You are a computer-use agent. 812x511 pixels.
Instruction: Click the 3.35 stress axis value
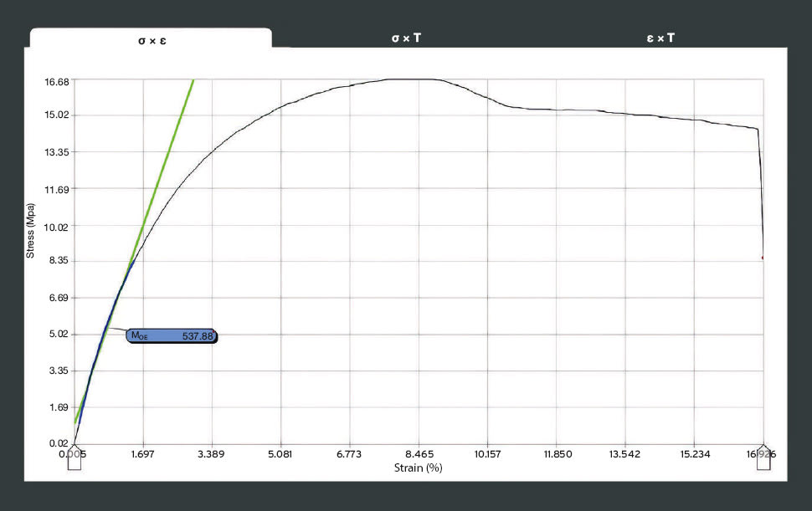click(59, 370)
